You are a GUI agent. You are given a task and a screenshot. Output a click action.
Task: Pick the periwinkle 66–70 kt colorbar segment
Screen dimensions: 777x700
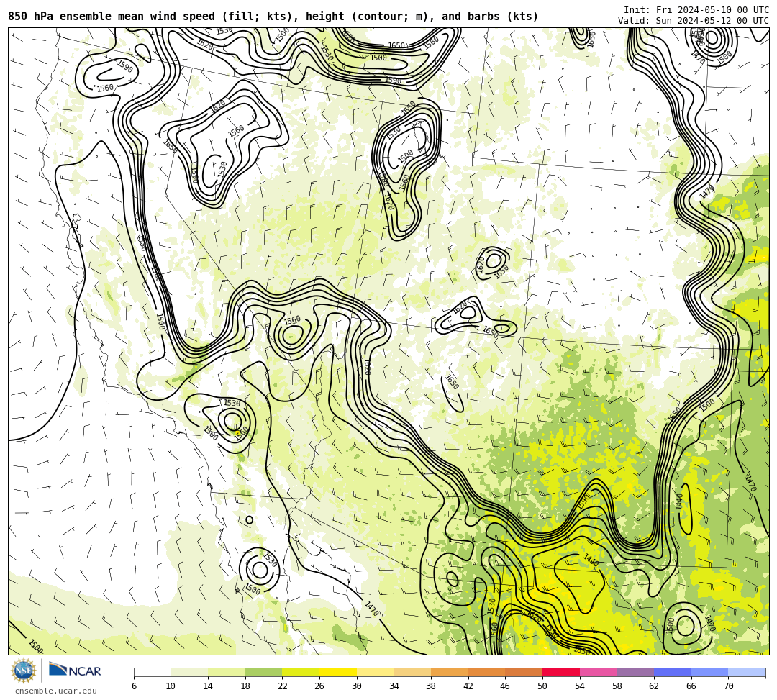pyautogui.click(x=709, y=672)
